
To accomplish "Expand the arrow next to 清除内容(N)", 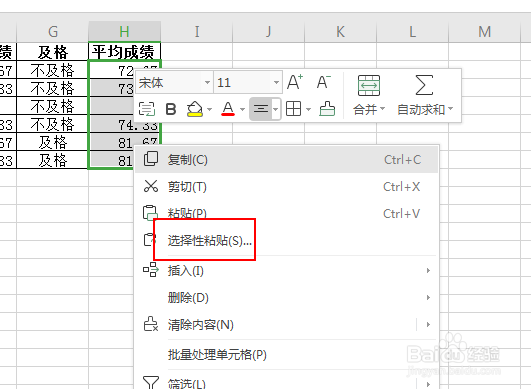I will tap(428, 324).
